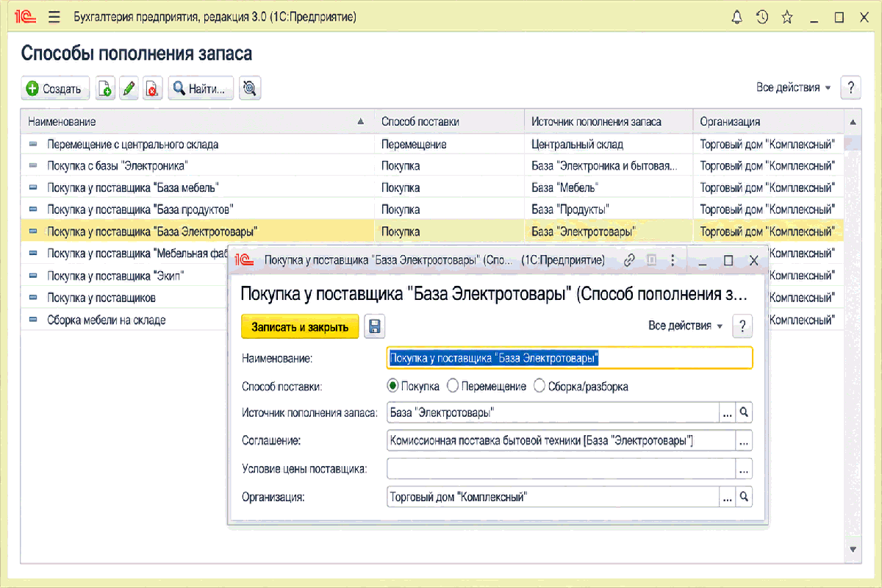The width and height of the screenshot is (882, 588).
Task: Open ellipsis selector for Соглашение field
Action: click(744, 441)
